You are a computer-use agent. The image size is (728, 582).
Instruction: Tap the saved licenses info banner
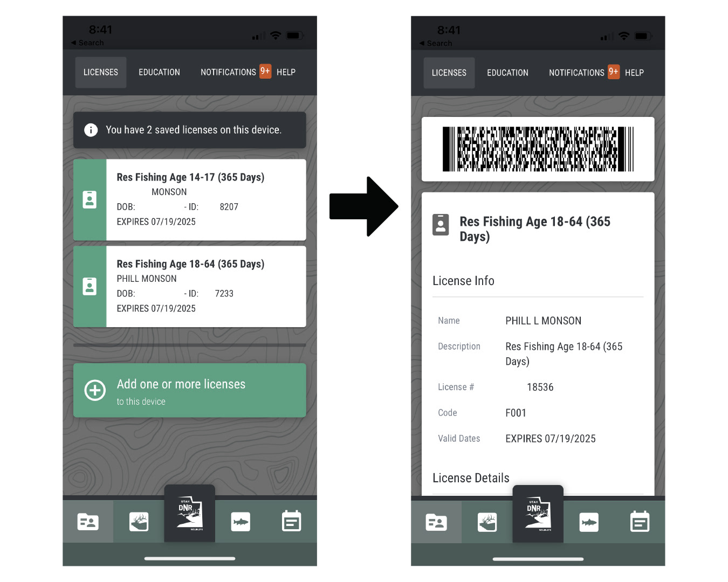point(190,130)
